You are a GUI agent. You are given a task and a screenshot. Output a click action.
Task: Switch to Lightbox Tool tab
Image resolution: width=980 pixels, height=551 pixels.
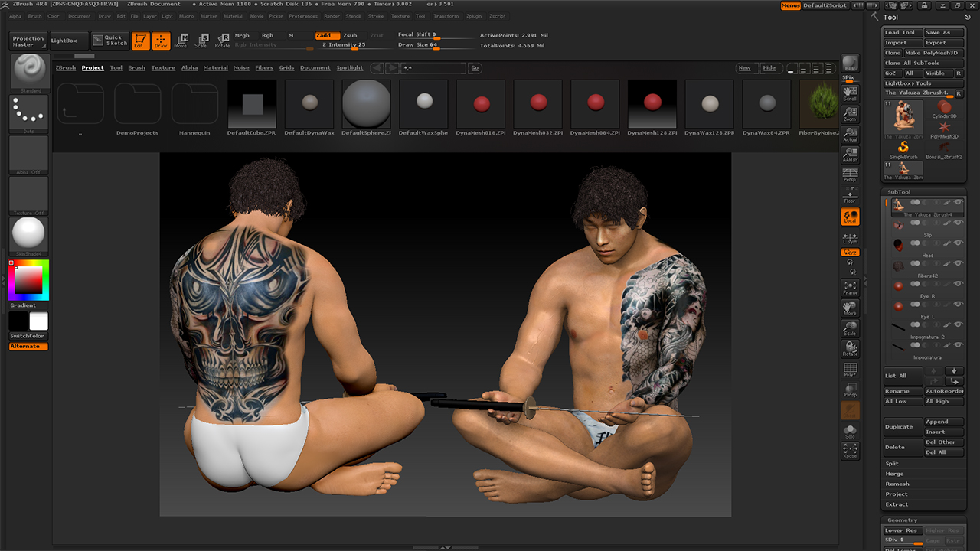[x=116, y=67]
